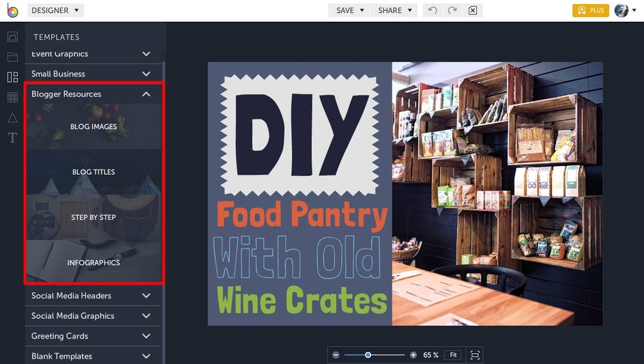Open the DESIGNER mode dropdown
Image resolution: width=644 pixels, height=364 pixels.
coord(55,10)
